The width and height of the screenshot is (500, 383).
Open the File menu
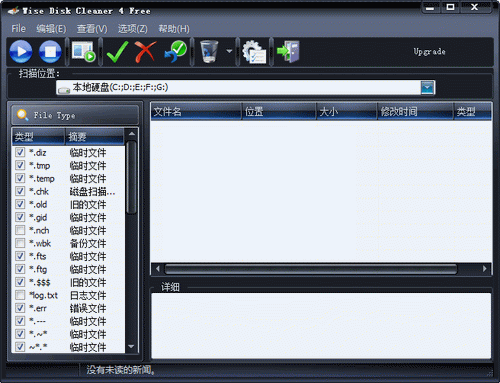(x=18, y=29)
